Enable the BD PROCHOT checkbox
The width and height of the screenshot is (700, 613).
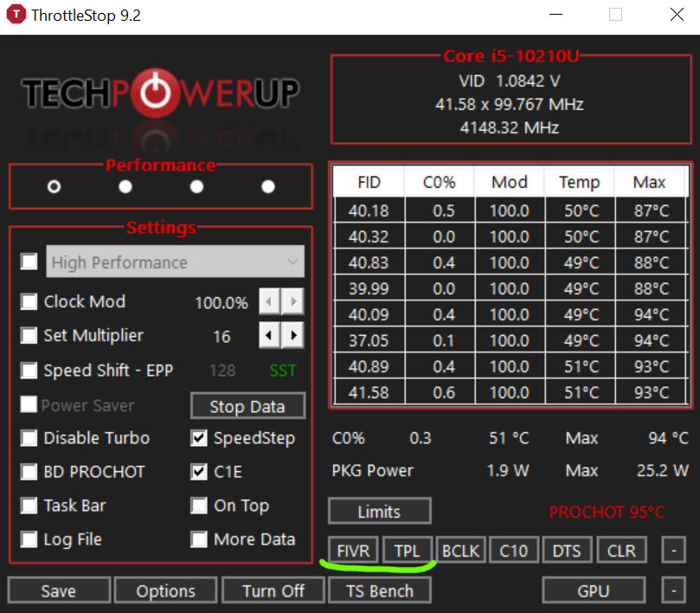[29, 472]
